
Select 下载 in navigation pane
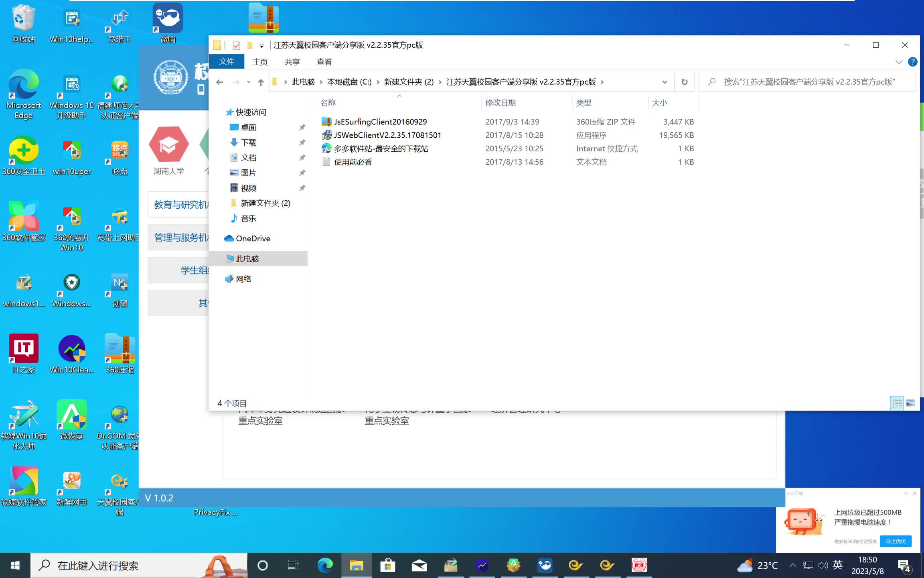pos(248,142)
